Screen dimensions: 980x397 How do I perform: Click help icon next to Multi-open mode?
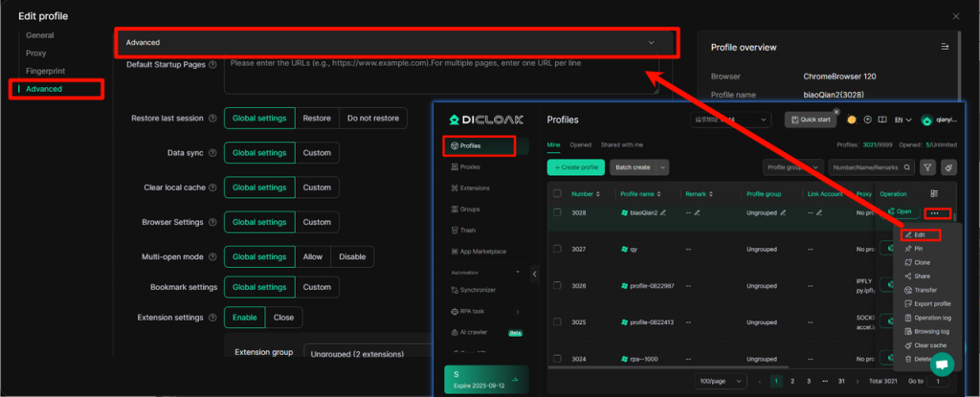[x=212, y=257]
